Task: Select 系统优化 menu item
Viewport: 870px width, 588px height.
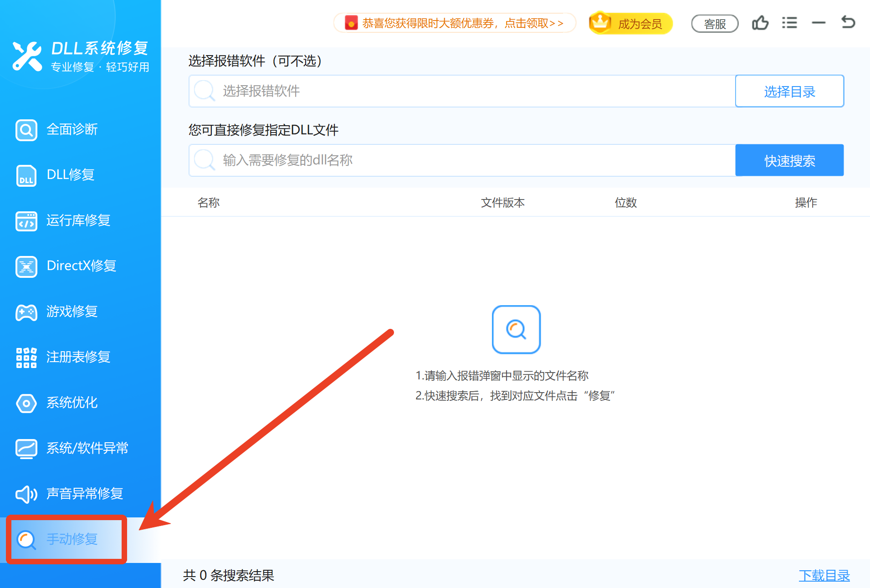Action: (x=72, y=403)
